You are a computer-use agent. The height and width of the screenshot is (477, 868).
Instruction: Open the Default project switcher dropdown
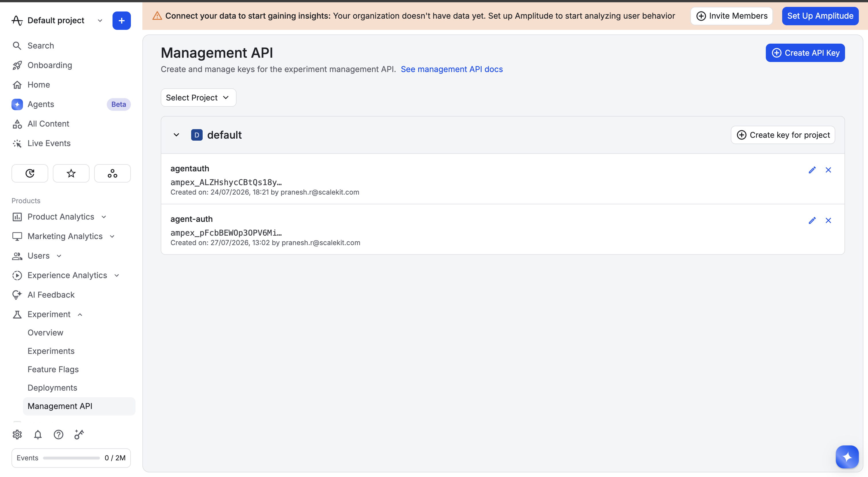(100, 21)
